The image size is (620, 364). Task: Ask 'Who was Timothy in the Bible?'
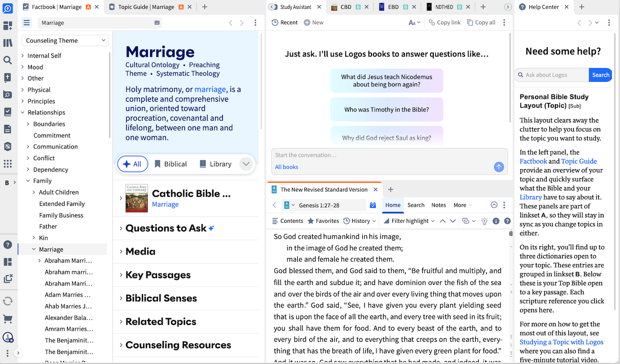pos(386,109)
